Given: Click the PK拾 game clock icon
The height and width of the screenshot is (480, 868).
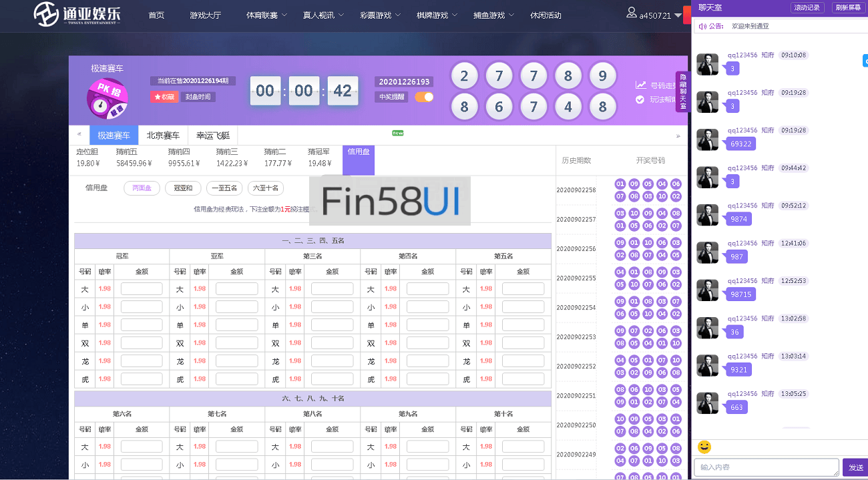Looking at the screenshot, I should point(107,98).
